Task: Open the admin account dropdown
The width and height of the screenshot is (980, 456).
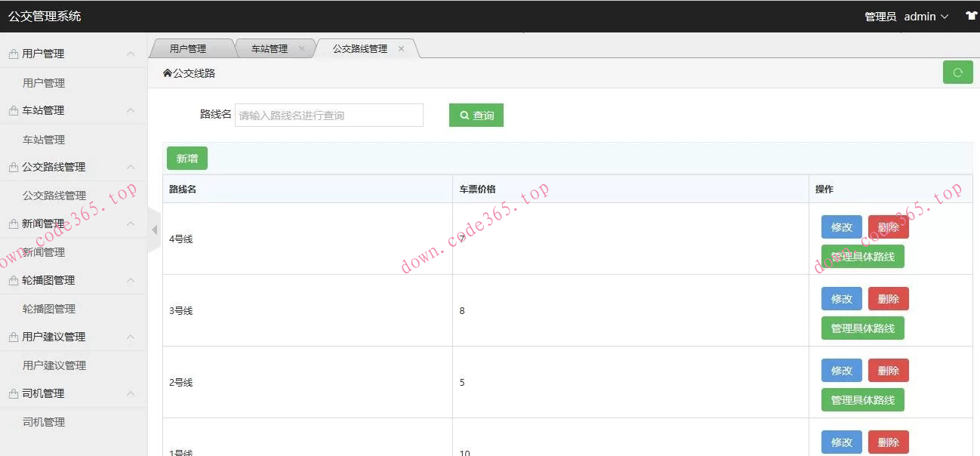Action: pos(926,16)
